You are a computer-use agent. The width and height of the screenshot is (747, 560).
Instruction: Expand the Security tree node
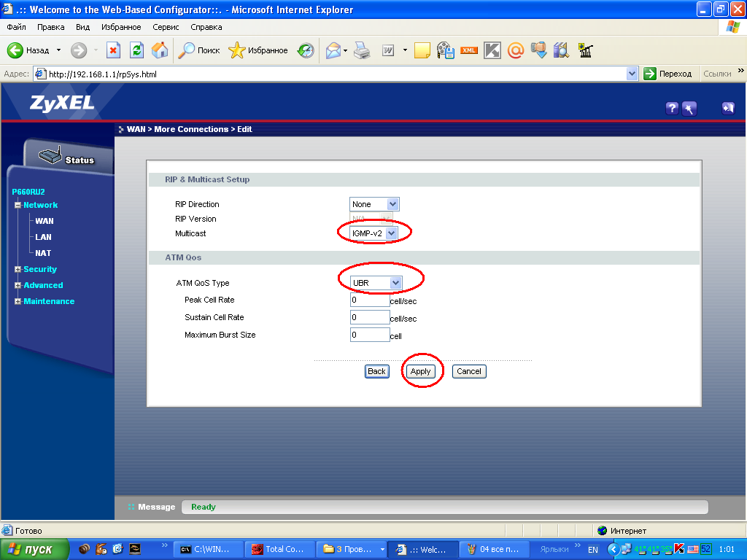18,269
